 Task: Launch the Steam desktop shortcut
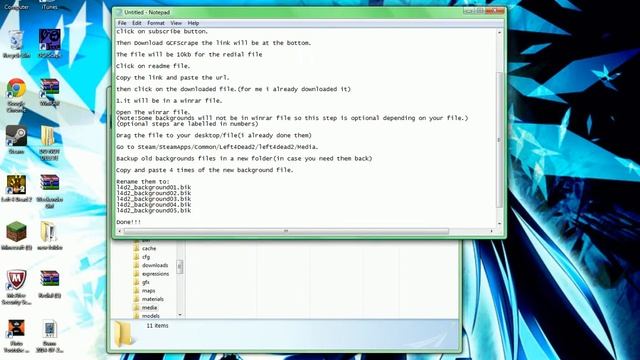[x=16, y=140]
